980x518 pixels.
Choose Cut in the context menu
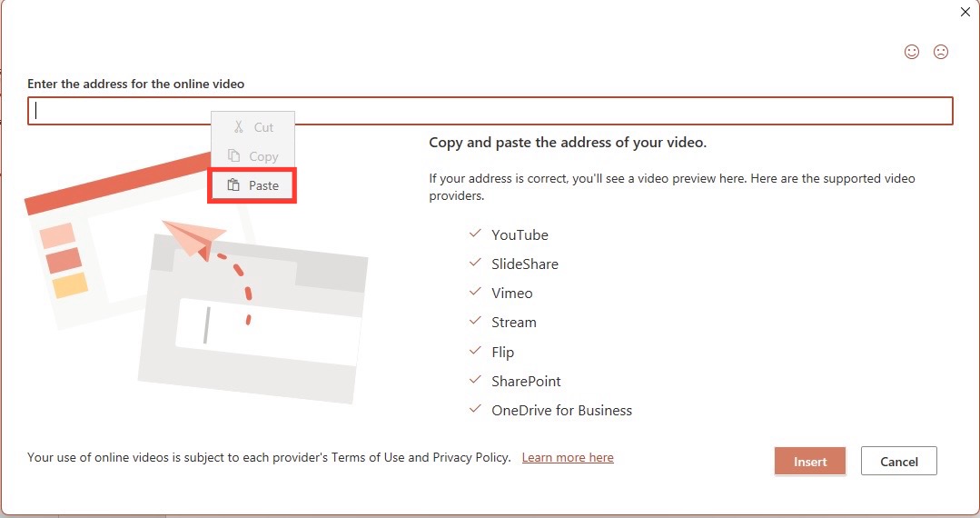[x=252, y=127]
